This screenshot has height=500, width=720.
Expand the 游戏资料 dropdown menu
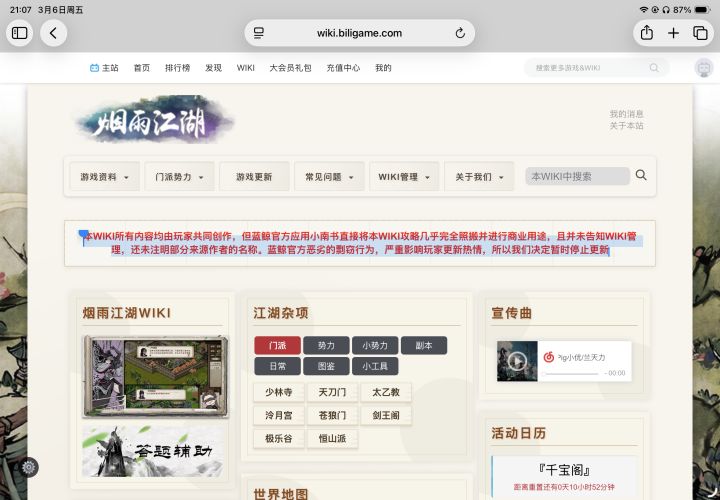point(105,176)
